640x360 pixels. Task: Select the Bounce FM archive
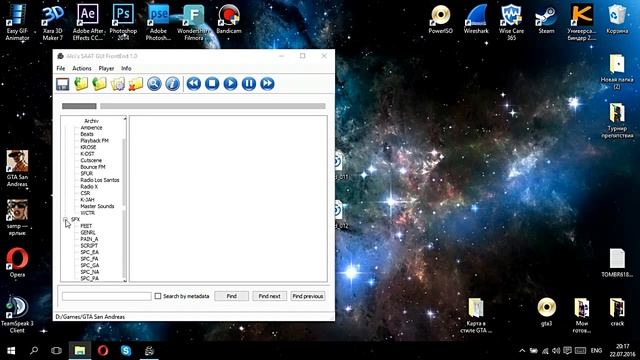[93, 167]
